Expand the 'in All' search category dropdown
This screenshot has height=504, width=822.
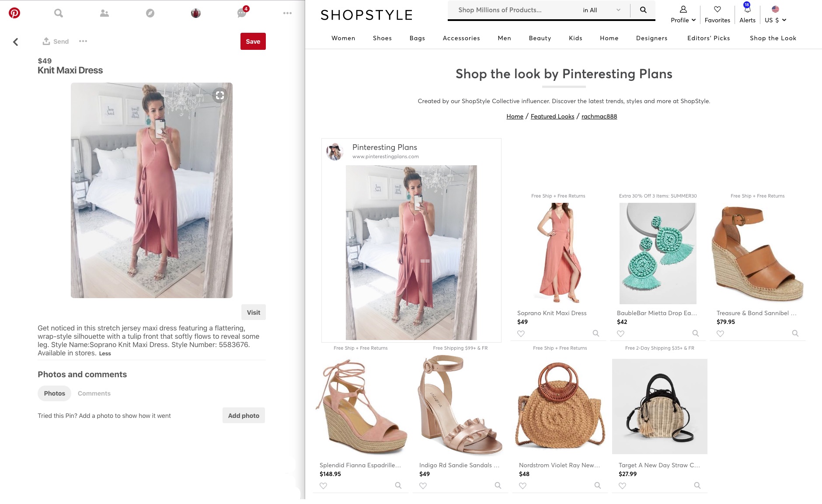602,10
